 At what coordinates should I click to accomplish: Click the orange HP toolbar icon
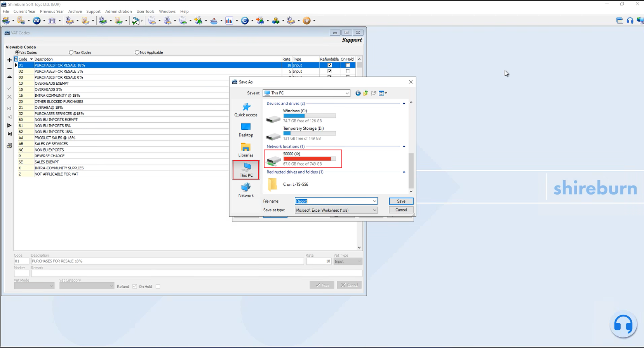click(306, 21)
